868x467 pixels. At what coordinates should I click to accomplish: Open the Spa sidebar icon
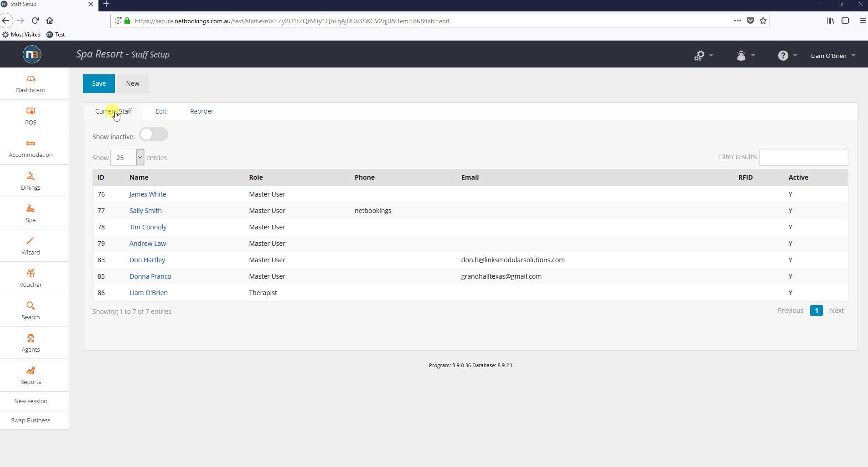[x=31, y=208]
